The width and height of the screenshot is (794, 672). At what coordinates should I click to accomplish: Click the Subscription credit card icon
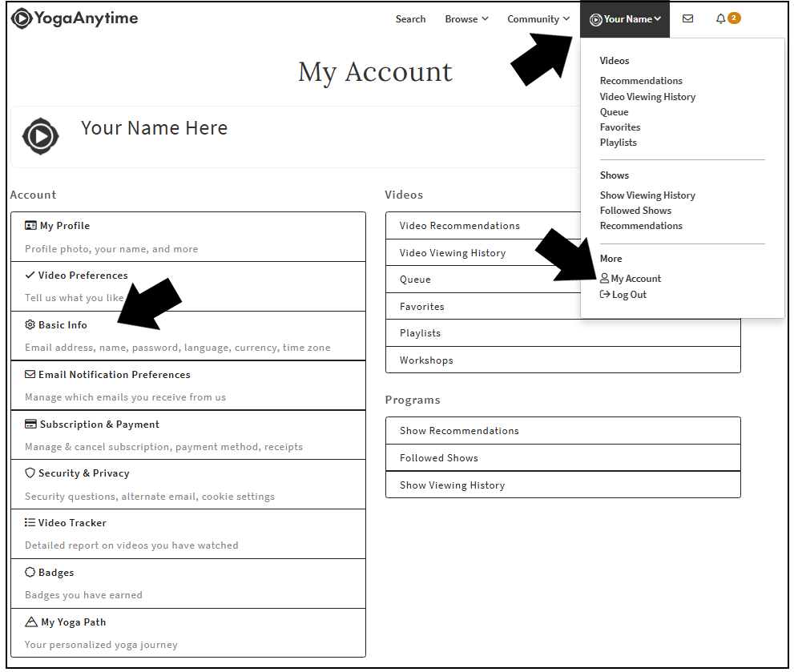(x=30, y=424)
